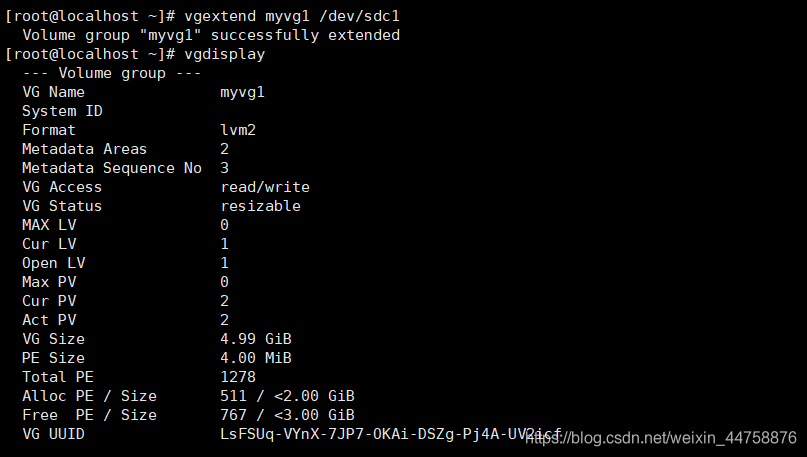Viewport: 807px width, 457px height.
Task: Click the VG Status value resizable
Action: [260, 206]
